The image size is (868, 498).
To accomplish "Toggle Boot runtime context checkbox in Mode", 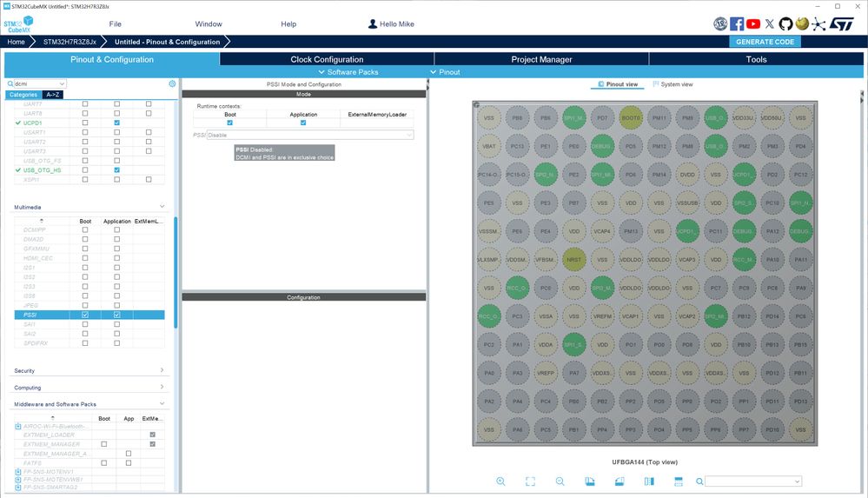I will pos(229,123).
